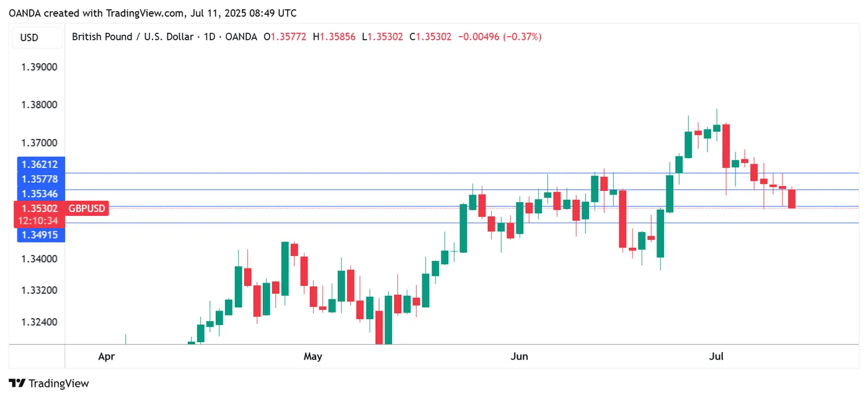The height and width of the screenshot is (398, 868).
Task: Click the Jul label on time axis
Action: [717, 356]
